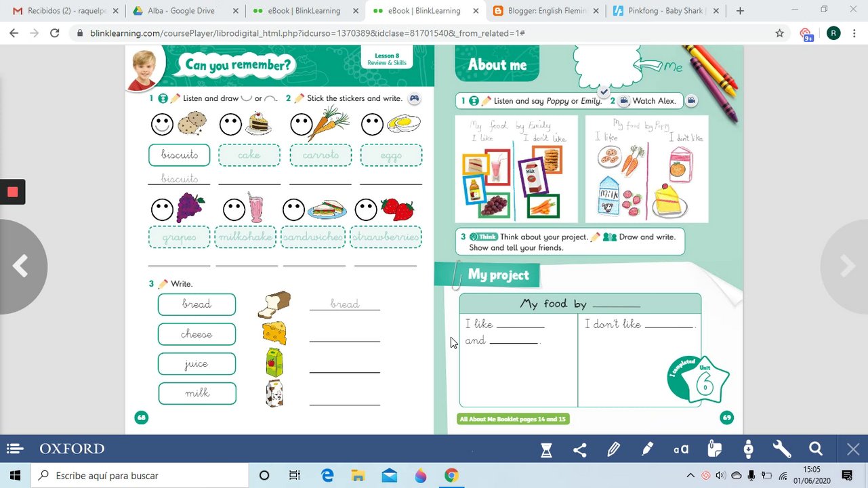
Task: Click the smiley face beside the grapes
Action: pyautogui.click(x=163, y=209)
